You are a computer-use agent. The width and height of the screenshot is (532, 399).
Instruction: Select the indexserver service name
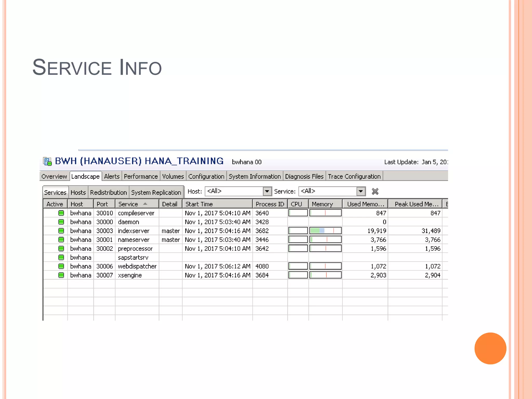click(x=134, y=231)
